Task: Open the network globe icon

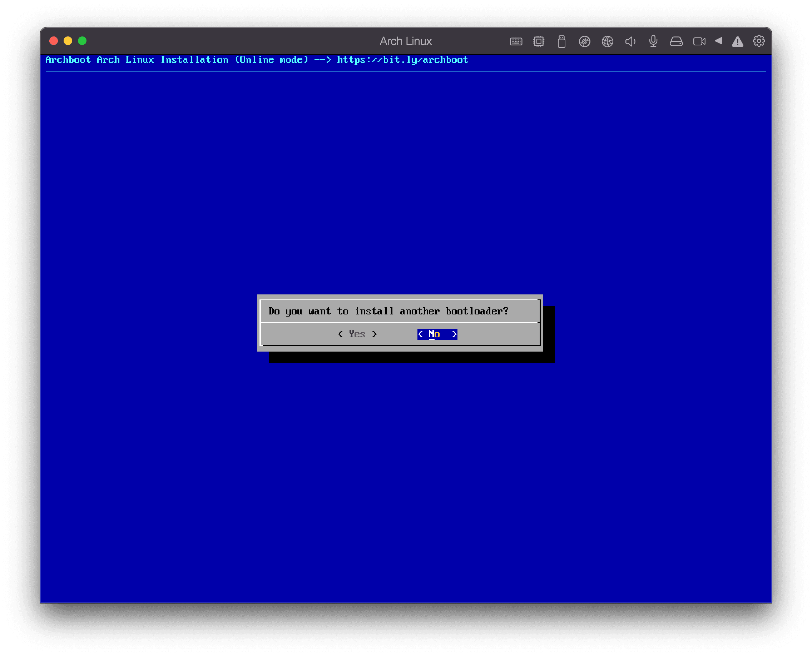Action: (608, 41)
